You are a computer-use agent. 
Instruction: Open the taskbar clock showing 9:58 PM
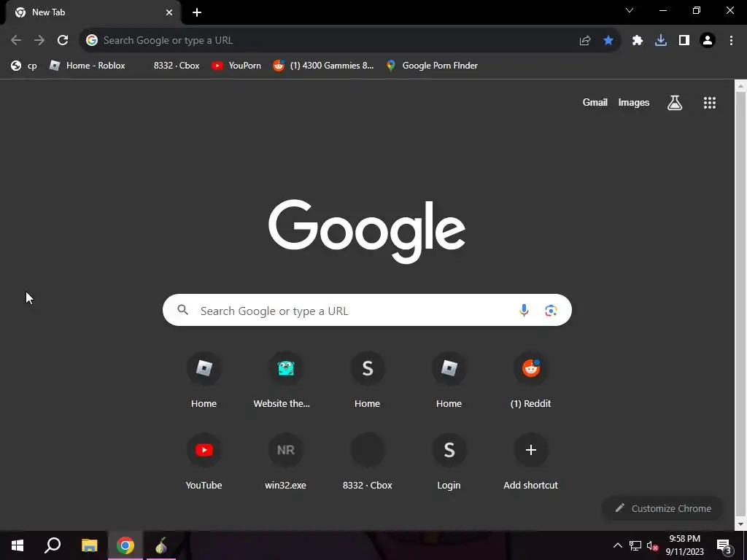point(684,545)
